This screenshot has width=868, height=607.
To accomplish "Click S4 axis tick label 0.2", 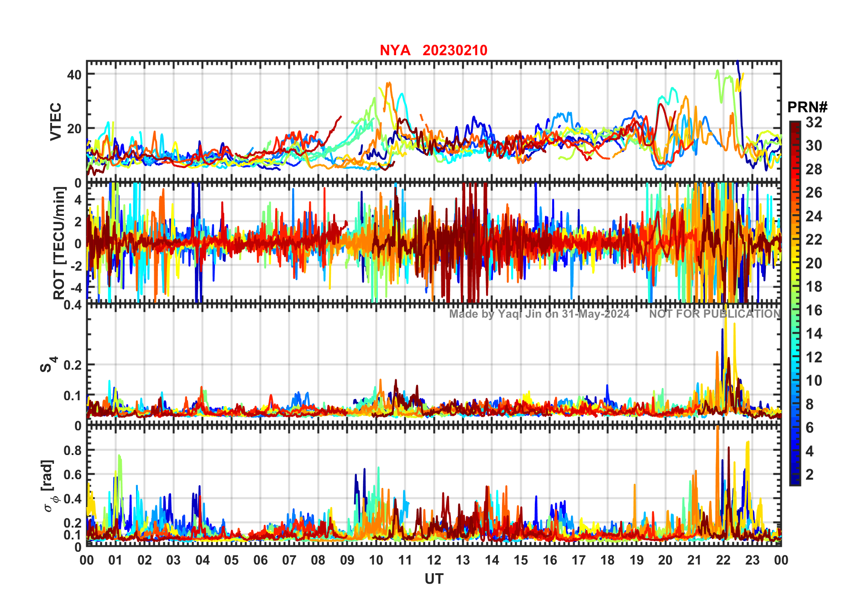I will pos(73,365).
